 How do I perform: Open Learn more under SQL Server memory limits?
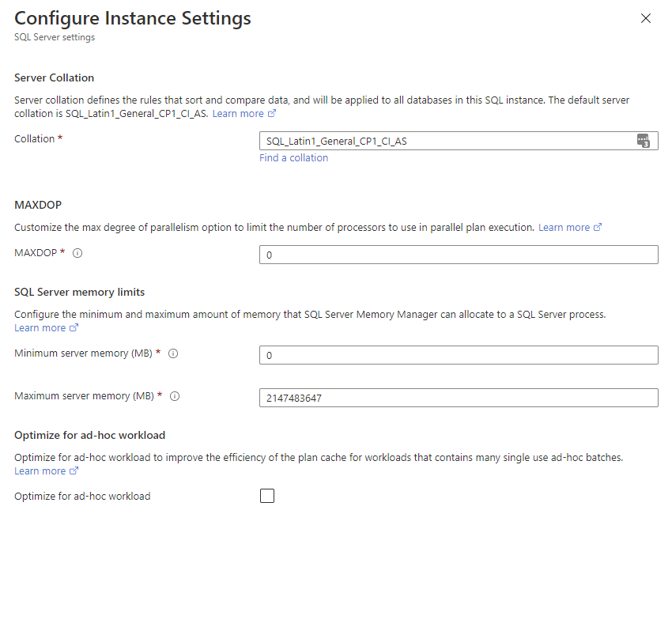click(40, 327)
